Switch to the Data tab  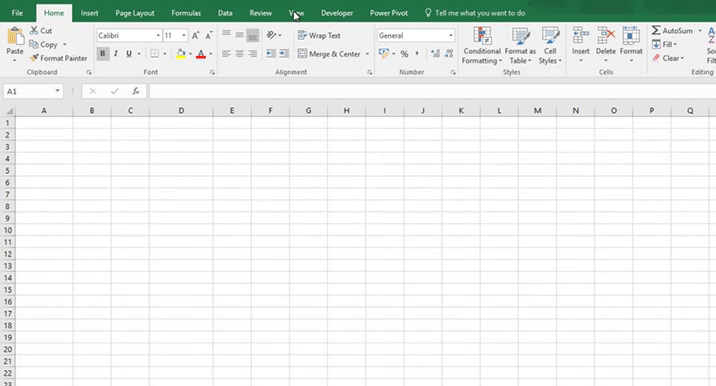tap(225, 13)
